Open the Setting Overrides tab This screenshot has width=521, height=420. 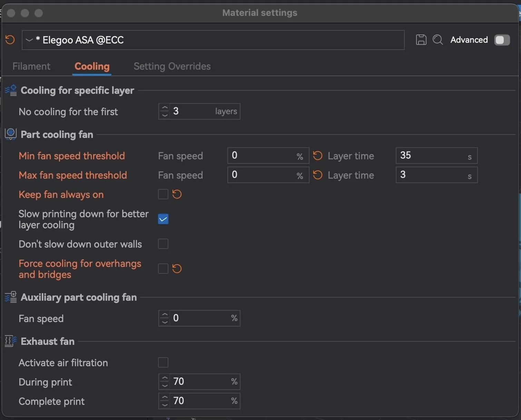172,66
